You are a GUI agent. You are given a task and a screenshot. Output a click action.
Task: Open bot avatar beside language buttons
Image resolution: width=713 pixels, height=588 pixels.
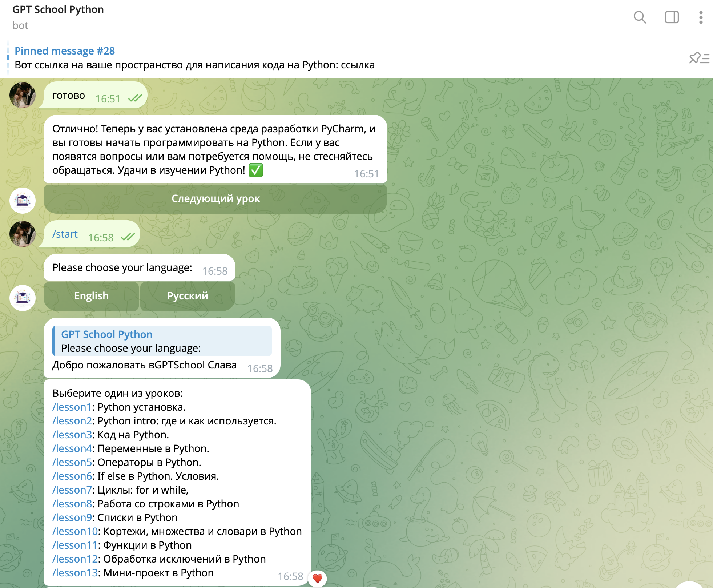click(x=23, y=298)
